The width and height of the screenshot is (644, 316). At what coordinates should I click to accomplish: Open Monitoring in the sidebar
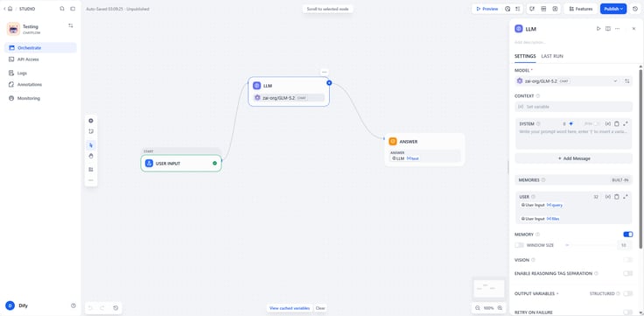click(x=40, y=98)
